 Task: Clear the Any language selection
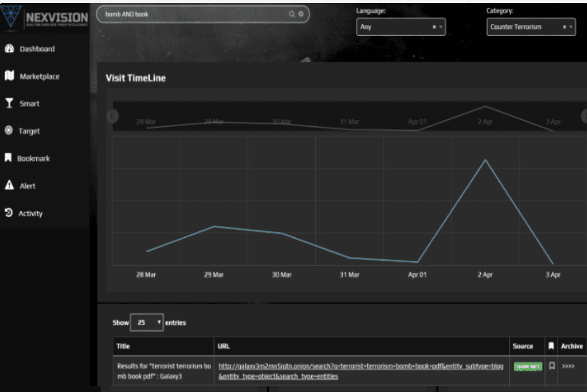click(434, 27)
